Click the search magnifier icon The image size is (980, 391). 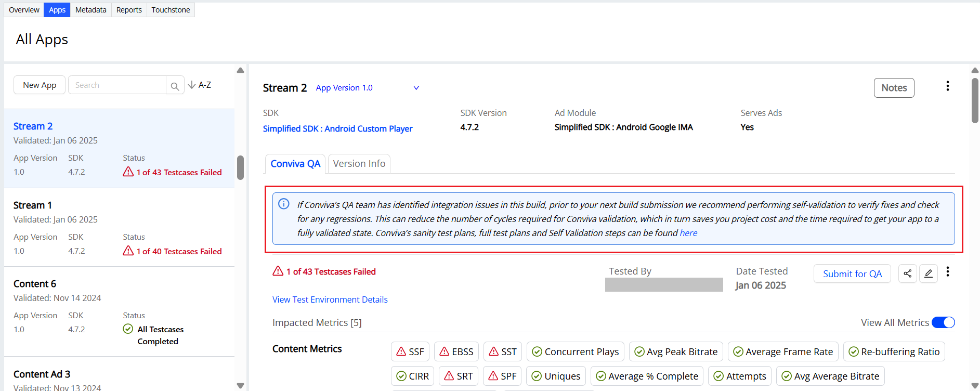pos(175,86)
